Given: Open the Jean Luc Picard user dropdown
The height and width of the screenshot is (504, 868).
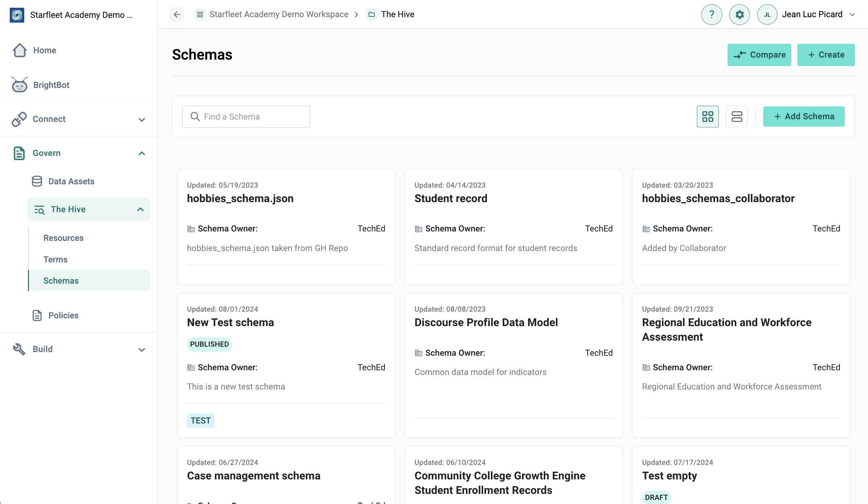Looking at the screenshot, I should click(853, 15).
